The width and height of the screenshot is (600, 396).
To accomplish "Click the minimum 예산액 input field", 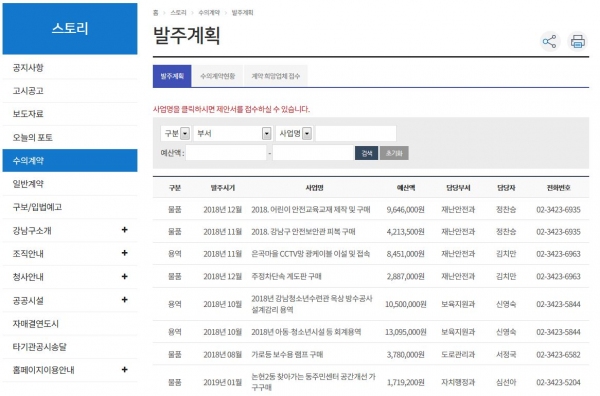I will tap(226, 153).
